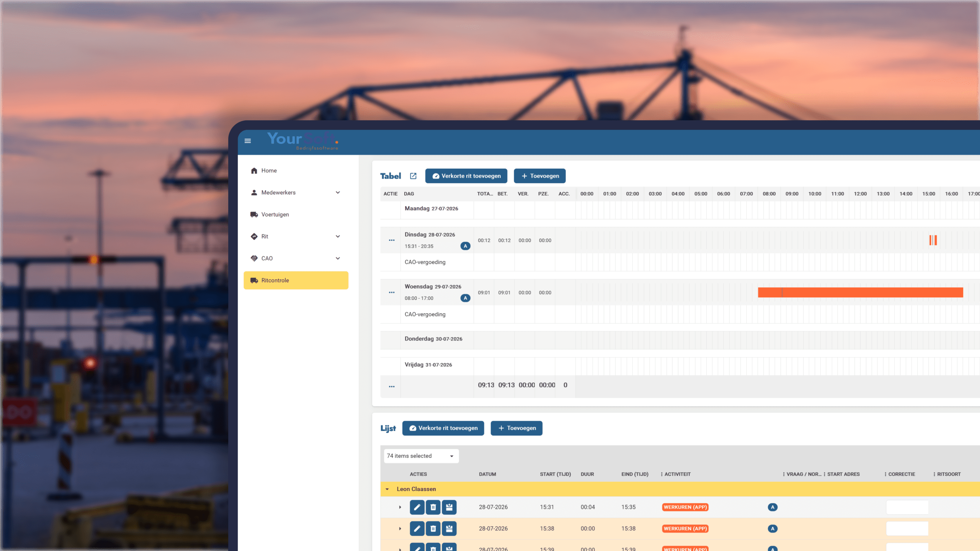Select the orange Dinsdag timeline markers
Screen dimensions: 980x551
coord(933,240)
